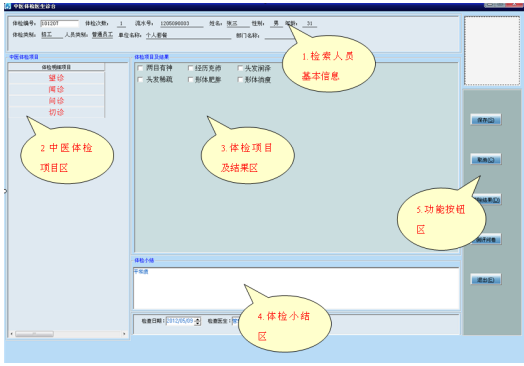Adjust the 检查日期 date spinner arrows
Screen dimensions: 524x366
(x=198, y=321)
